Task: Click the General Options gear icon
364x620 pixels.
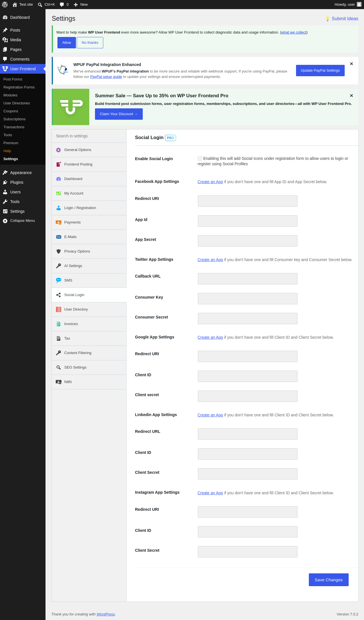Action: 59,150
